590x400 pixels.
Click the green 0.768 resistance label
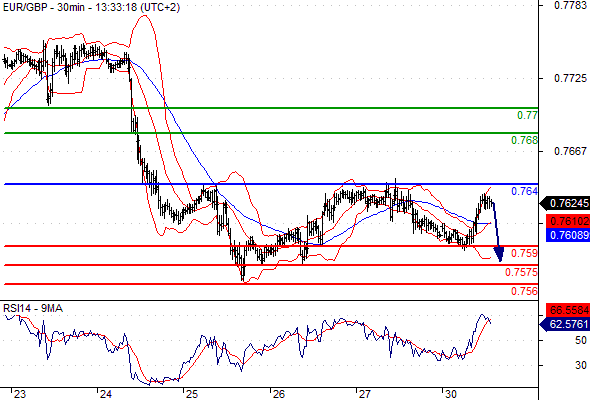click(524, 140)
